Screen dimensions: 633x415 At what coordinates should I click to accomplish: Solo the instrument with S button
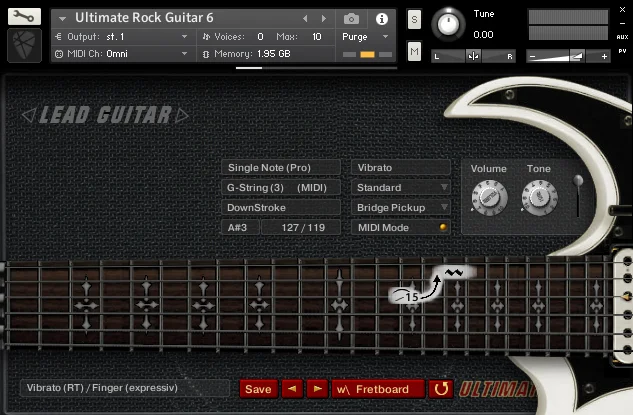(x=414, y=21)
